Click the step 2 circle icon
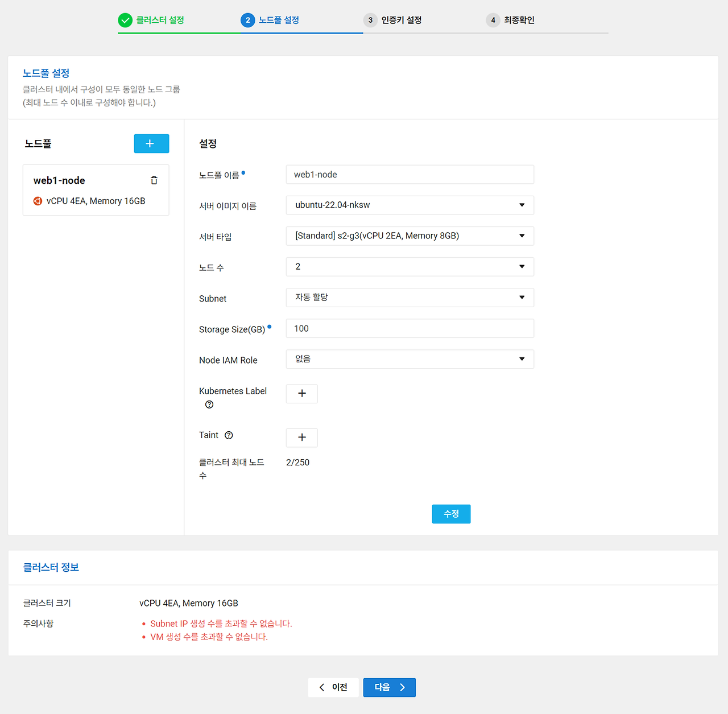Image resolution: width=728 pixels, height=714 pixels. pos(248,20)
